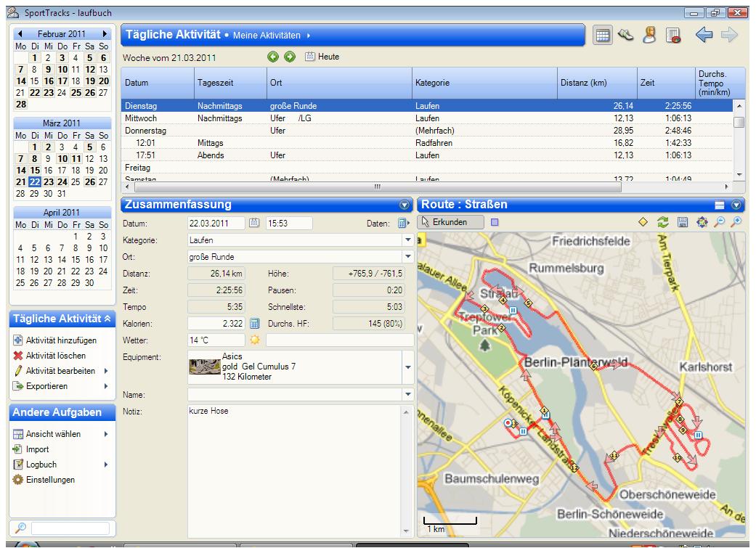Click the map zoom-out magnifier

pos(722,223)
